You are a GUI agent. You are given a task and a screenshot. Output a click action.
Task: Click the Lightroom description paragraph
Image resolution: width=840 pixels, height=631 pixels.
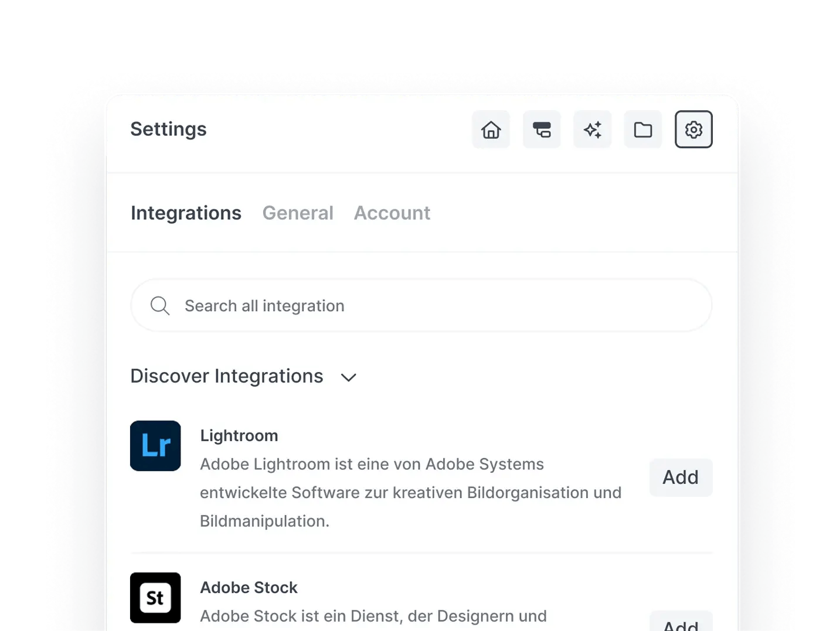pyautogui.click(x=410, y=493)
